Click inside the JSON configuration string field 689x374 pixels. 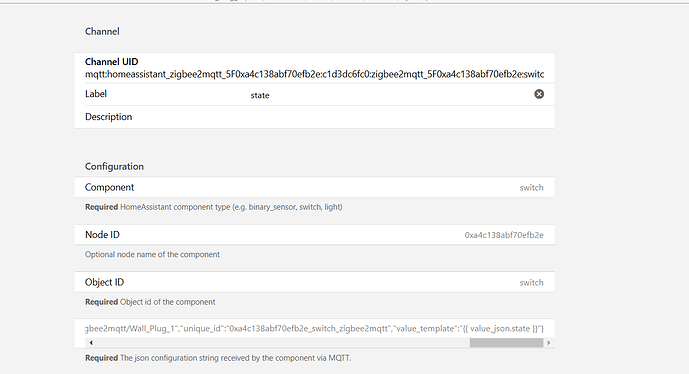pos(315,329)
